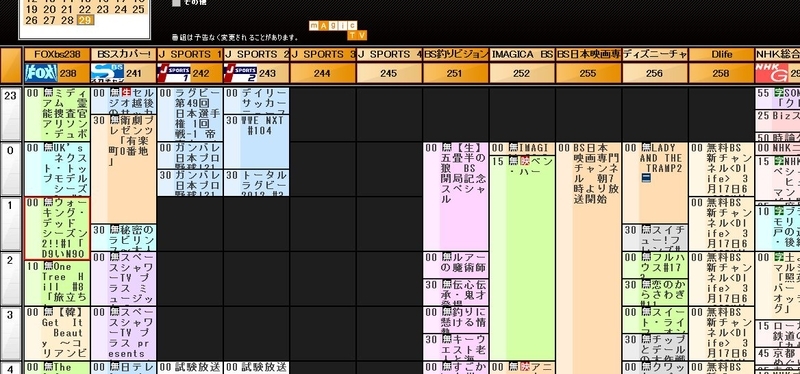The width and height of the screenshot is (800, 374).
Task: Open the 釣りに懸ける情熱 program
Action: pyautogui.click(x=456, y=320)
